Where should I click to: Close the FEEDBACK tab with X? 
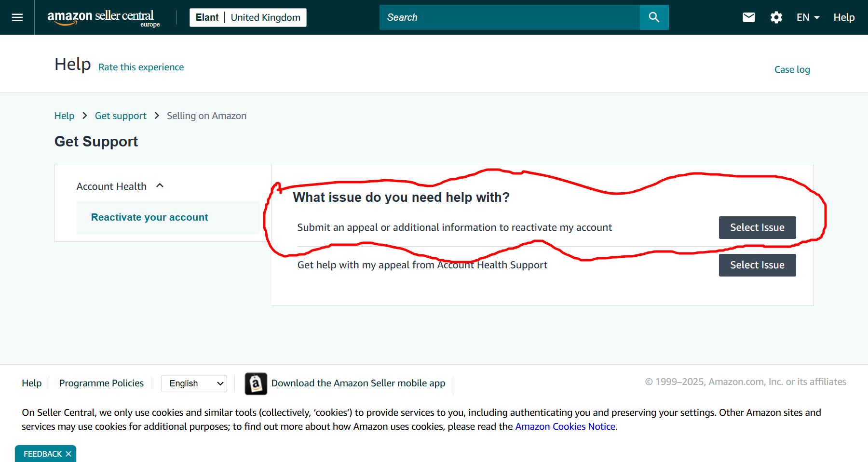click(x=68, y=454)
